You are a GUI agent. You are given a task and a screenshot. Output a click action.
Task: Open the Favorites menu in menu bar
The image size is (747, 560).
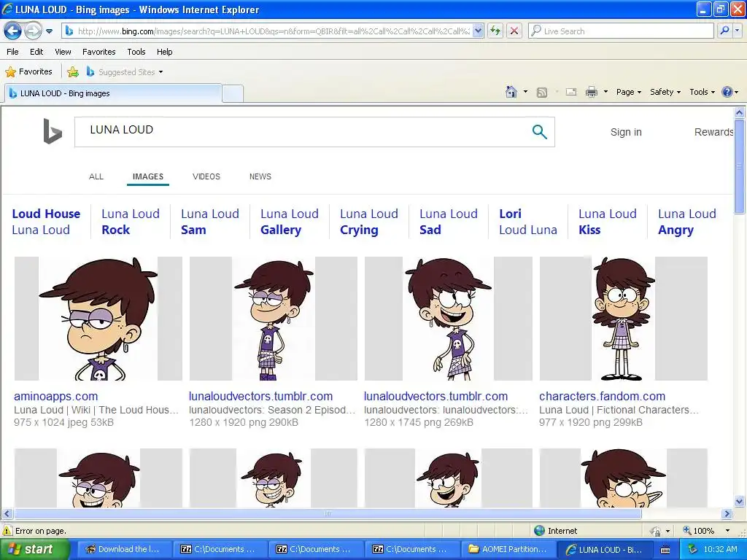[x=99, y=52]
